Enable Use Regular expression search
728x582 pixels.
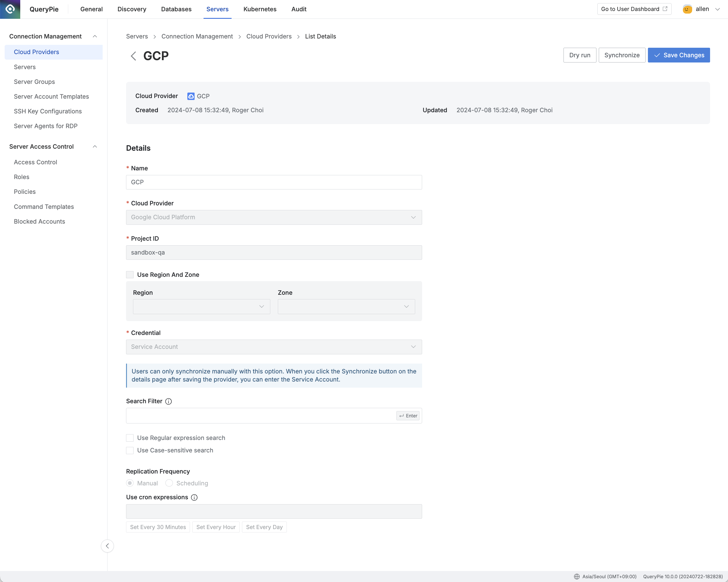pyautogui.click(x=130, y=438)
